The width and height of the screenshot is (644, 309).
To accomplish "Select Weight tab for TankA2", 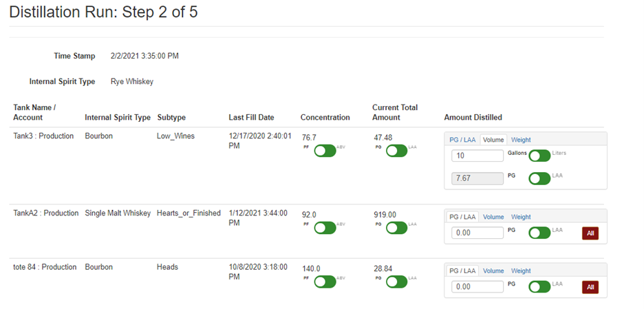I will click(521, 217).
